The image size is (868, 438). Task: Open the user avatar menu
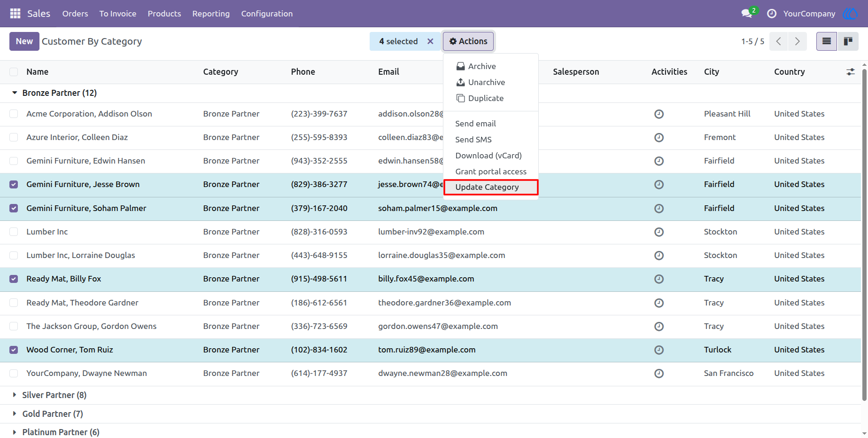pos(850,14)
